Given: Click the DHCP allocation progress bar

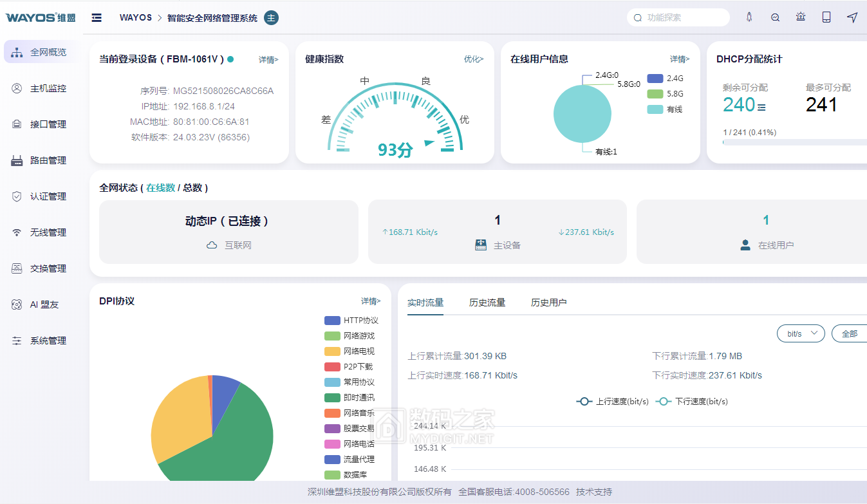Looking at the screenshot, I should [795, 142].
